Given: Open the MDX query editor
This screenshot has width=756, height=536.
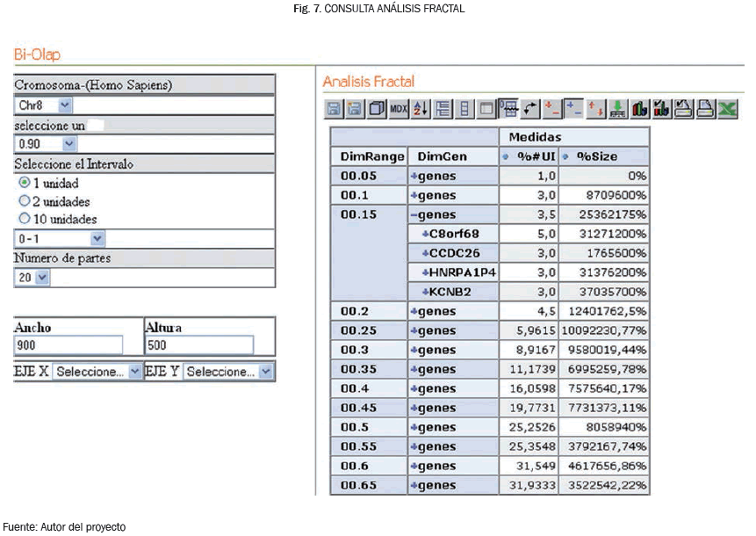Looking at the screenshot, I should (399, 109).
